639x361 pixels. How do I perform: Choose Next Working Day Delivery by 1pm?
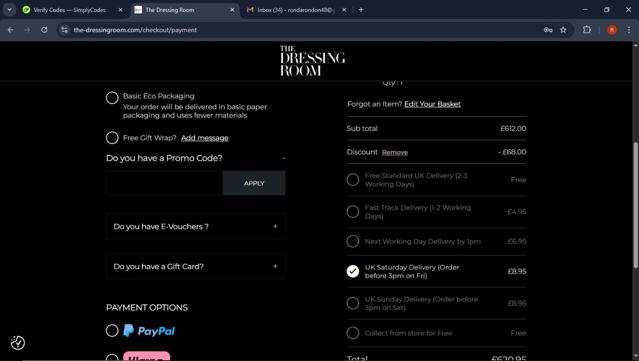pos(353,241)
